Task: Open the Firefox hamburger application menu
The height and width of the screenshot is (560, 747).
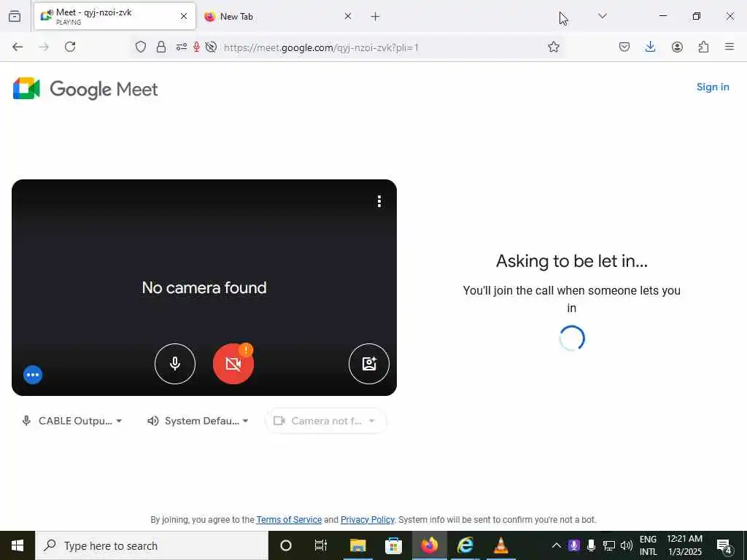Action: [x=729, y=47]
